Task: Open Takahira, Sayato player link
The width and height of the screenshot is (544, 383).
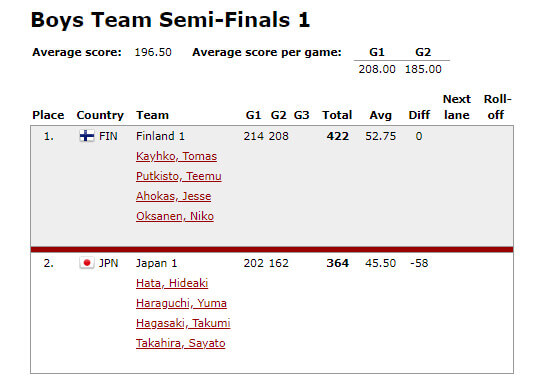Action: pyautogui.click(x=180, y=343)
